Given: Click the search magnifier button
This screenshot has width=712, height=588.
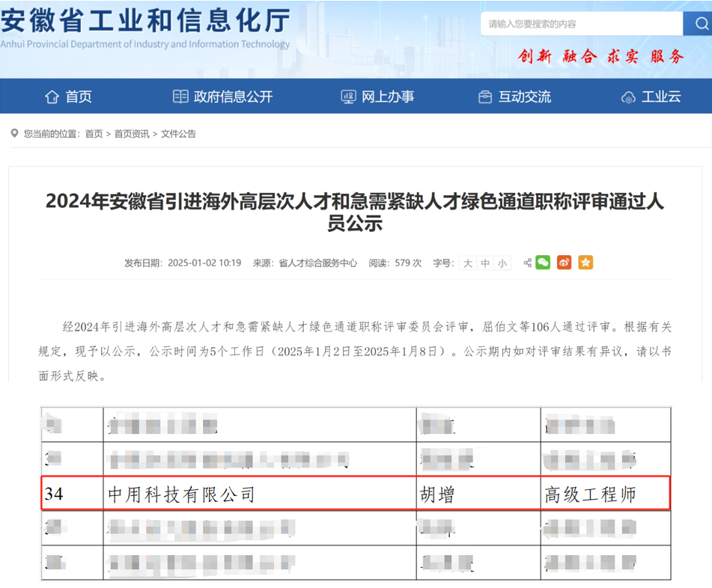Looking at the screenshot, I should tap(697, 23).
